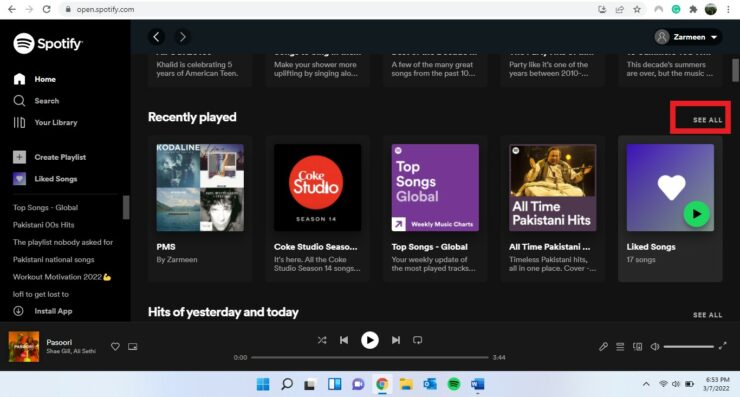This screenshot has width=740, height=397.
Task: Click Hits of yesterday and today heading
Action: (223, 312)
